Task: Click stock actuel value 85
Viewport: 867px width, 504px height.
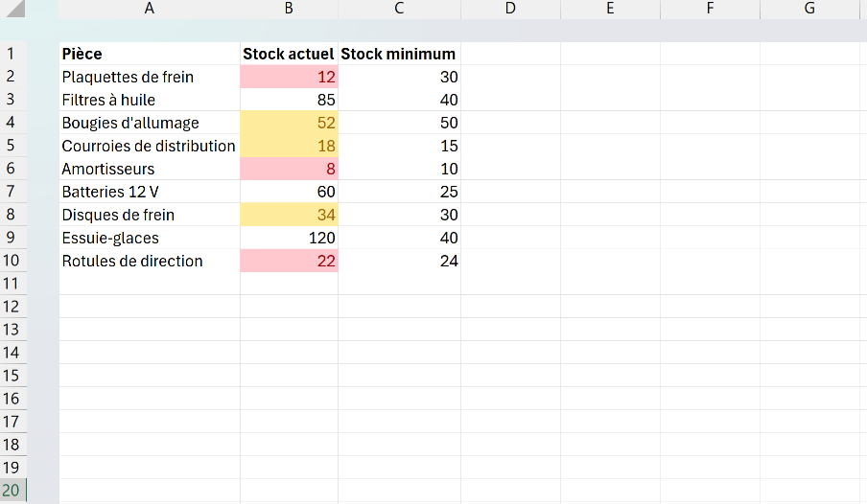Action: coord(289,100)
